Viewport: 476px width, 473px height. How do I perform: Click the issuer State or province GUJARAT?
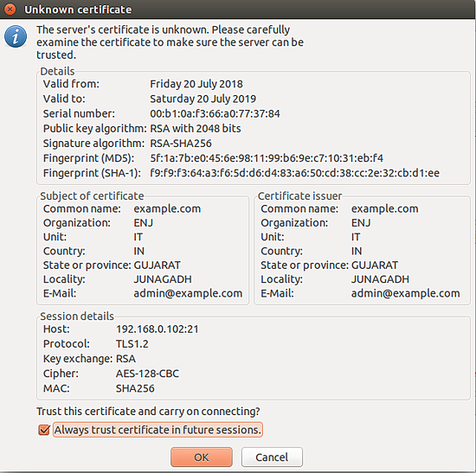click(x=375, y=265)
